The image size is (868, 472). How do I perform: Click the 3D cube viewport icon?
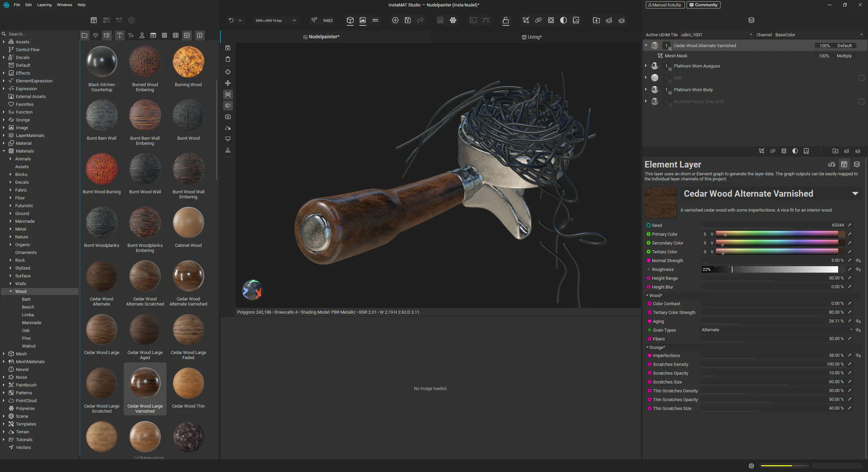350,20
